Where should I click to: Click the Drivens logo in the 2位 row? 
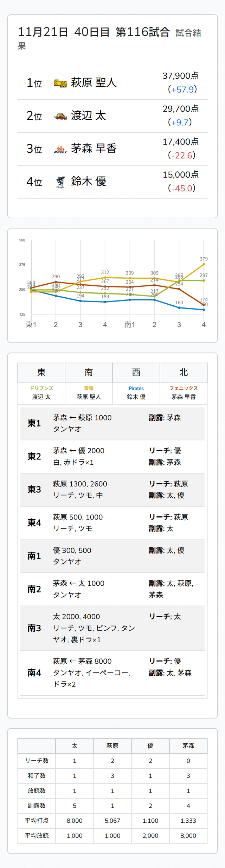(x=60, y=116)
